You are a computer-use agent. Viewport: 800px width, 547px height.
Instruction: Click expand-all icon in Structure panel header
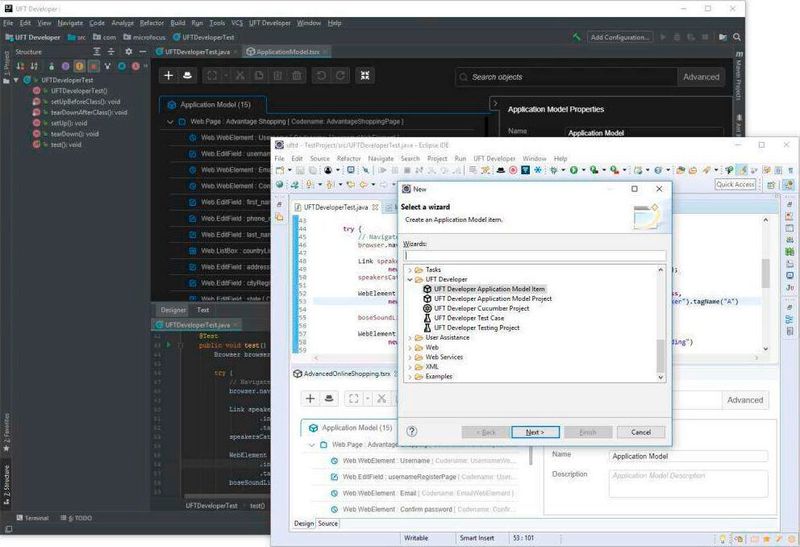click(x=97, y=52)
